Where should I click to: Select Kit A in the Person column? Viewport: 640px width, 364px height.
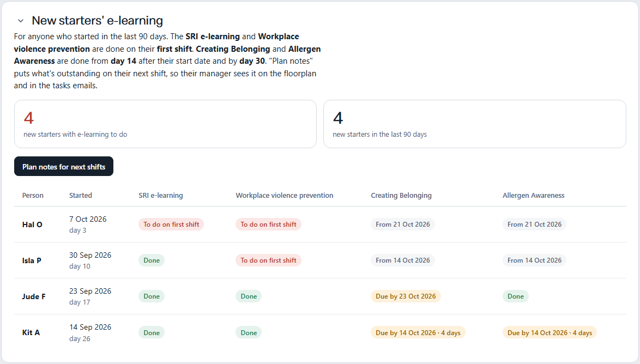click(x=31, y=332)
